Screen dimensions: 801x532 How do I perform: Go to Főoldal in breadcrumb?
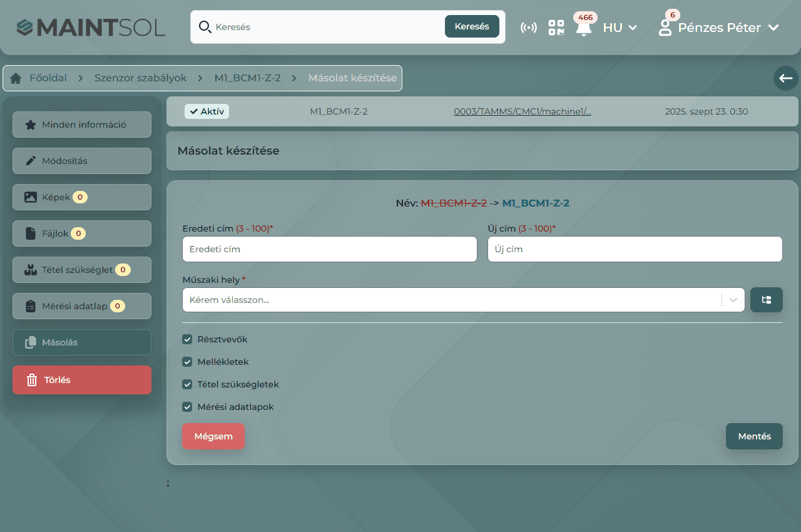48,78
